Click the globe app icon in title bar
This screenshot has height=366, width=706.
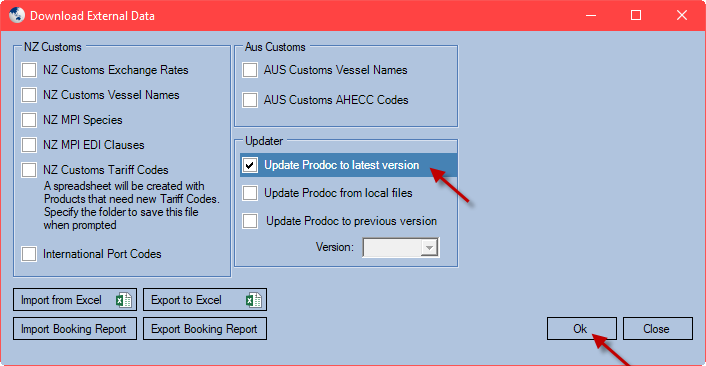[17, 15]
